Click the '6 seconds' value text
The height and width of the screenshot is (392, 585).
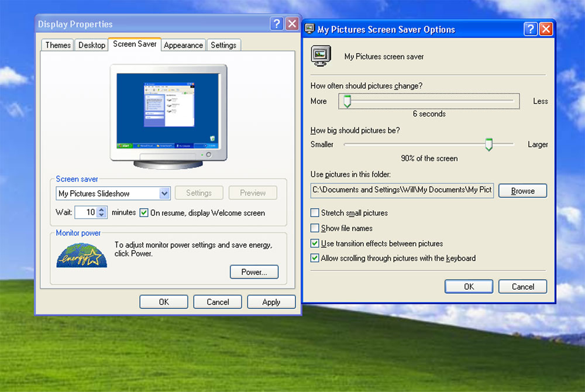coord(429,114)
